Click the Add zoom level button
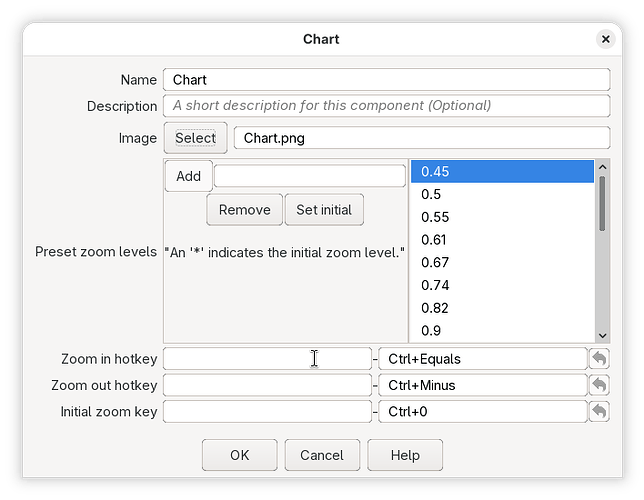Screen dimensions: 644x500 189,176
